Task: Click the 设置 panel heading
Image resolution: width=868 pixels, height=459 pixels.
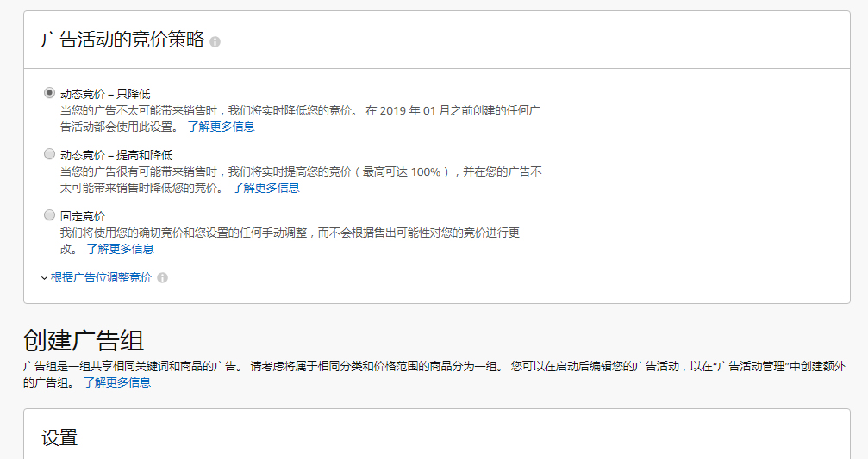Action: (59, 437)
